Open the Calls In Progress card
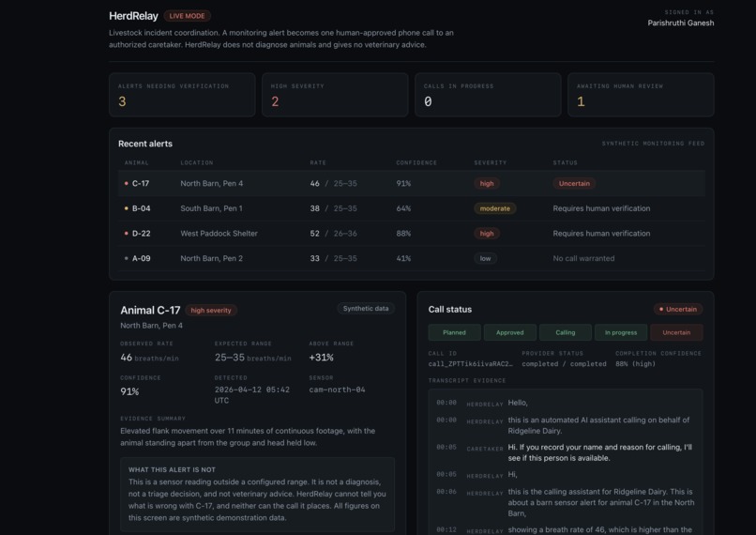Screen dimensions: 756x535 point(488,95)
